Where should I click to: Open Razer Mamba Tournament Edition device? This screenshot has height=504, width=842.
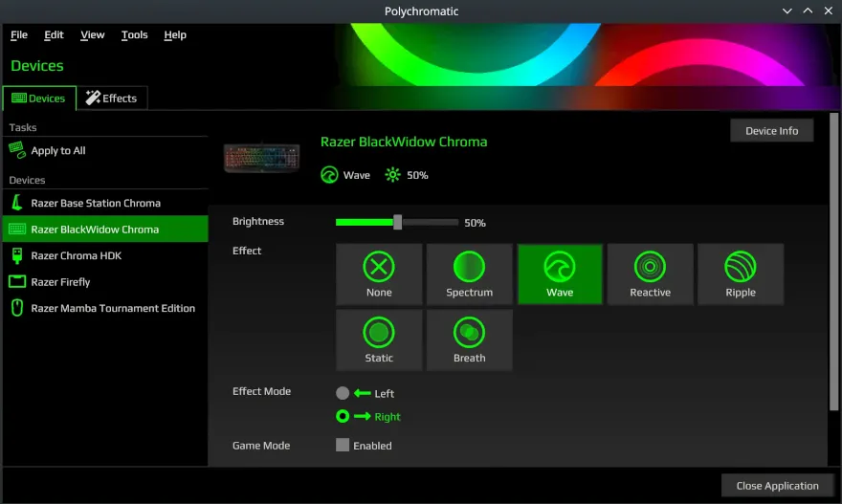[105, 308]
